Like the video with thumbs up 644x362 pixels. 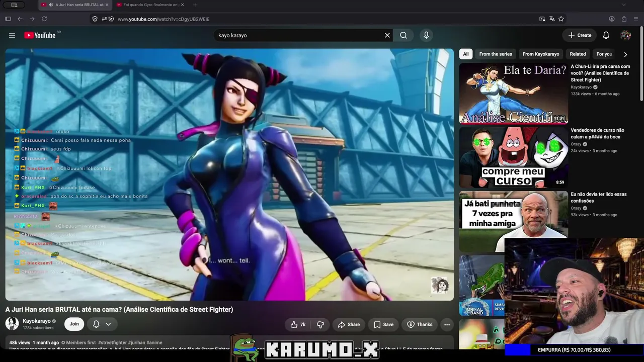pos(298,324)
